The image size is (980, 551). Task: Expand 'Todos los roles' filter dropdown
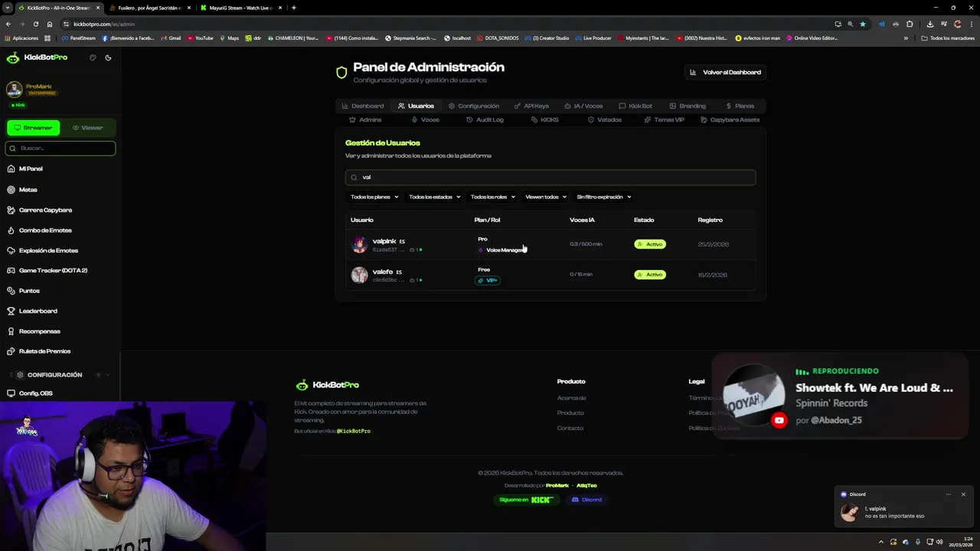tap(492, 197)
